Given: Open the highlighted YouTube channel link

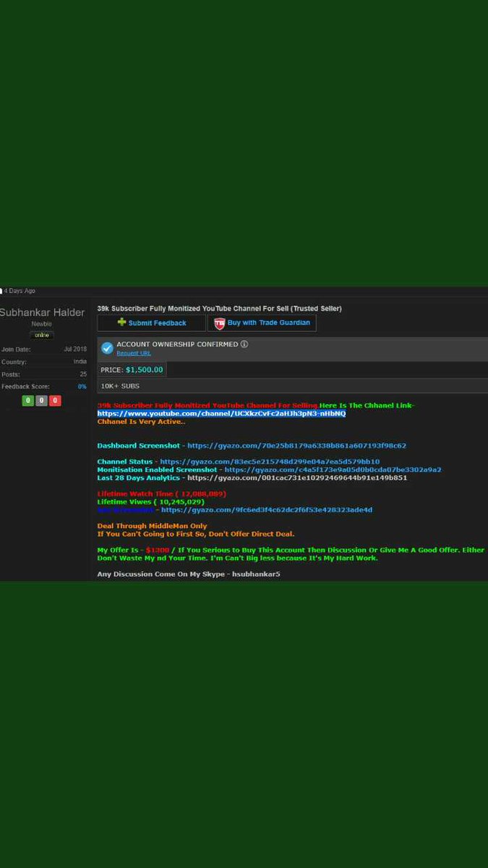Looking at the screenshot, I should point(221,414).
